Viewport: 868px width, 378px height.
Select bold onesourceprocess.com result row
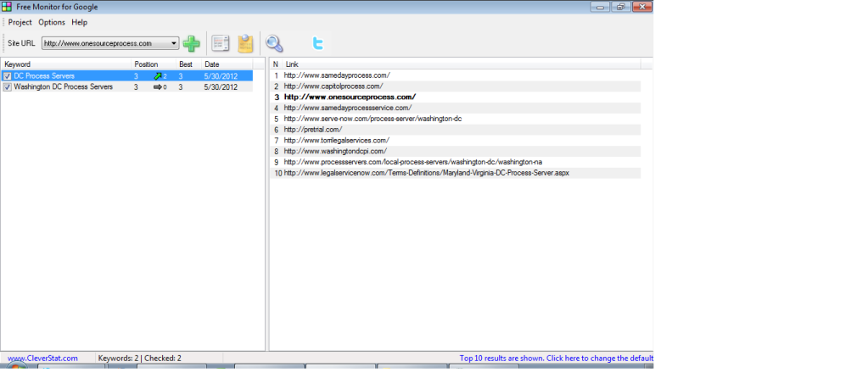455,97
